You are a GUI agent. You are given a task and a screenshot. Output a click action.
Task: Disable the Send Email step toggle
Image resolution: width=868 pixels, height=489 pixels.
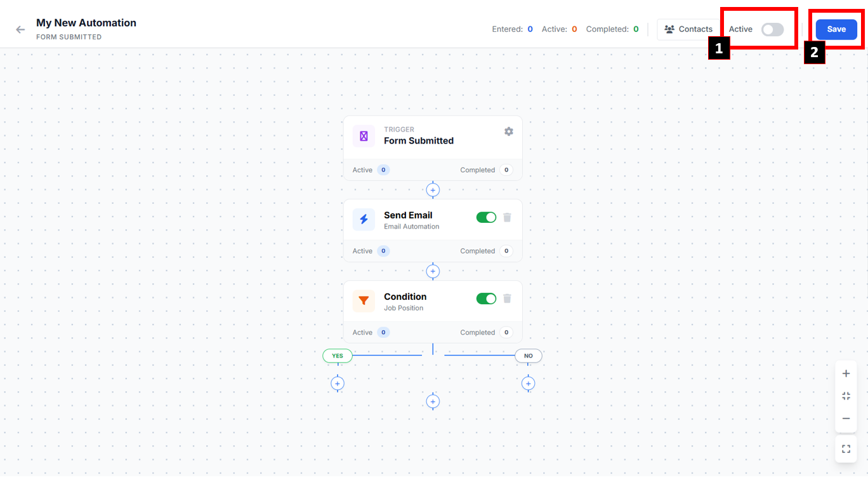(x=486, y=218)
